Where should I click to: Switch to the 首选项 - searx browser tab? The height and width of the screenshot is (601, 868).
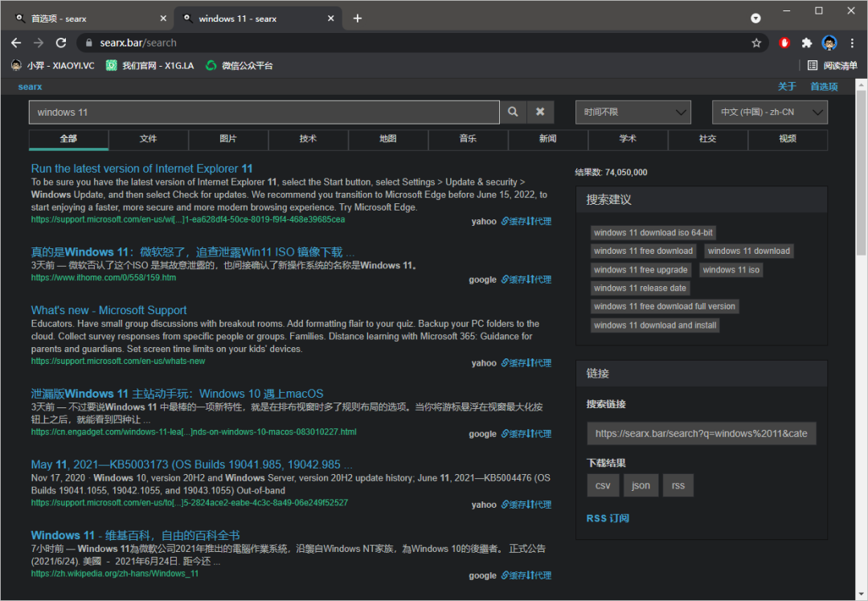(88, 18)
